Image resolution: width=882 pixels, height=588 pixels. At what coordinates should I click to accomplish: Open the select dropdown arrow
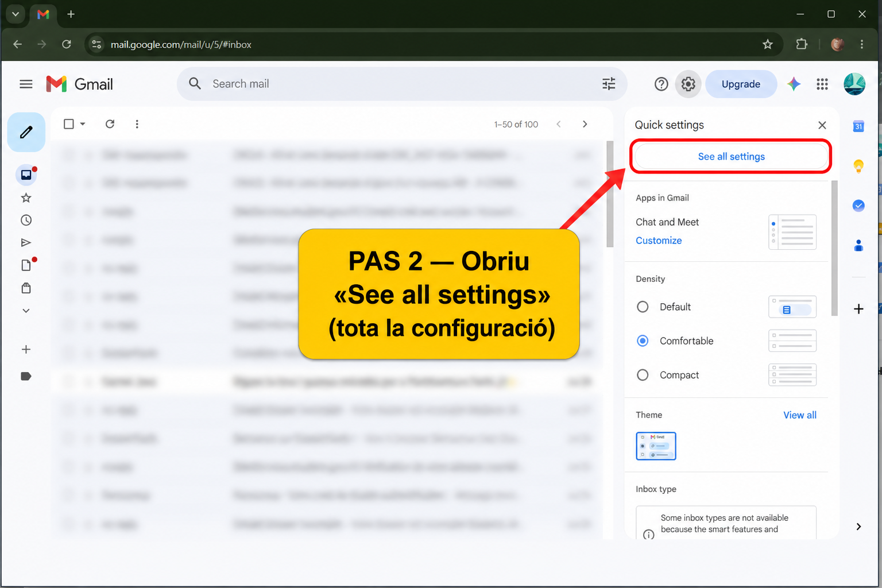pyautogui.click(x=83, y=124)
